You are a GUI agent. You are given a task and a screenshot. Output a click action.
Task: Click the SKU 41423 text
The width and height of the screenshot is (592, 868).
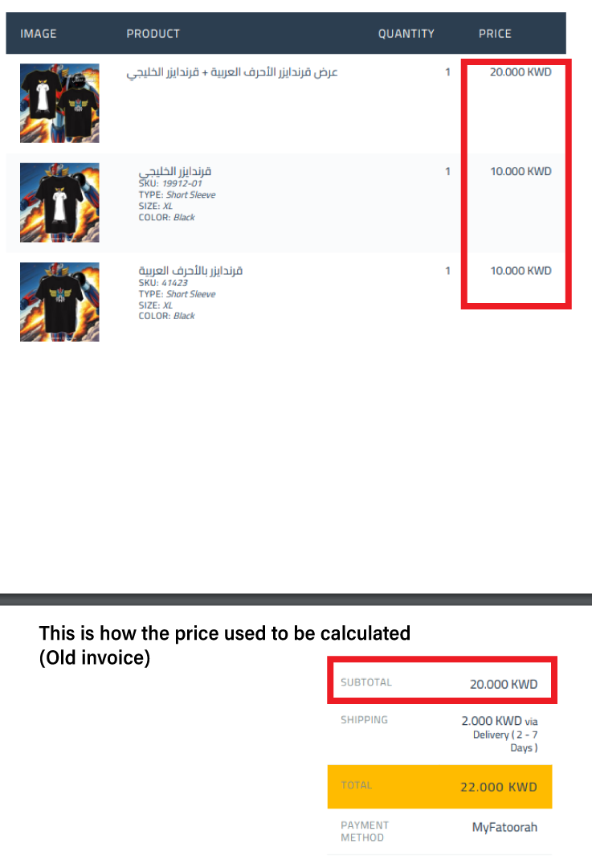[x=163, y=283]
